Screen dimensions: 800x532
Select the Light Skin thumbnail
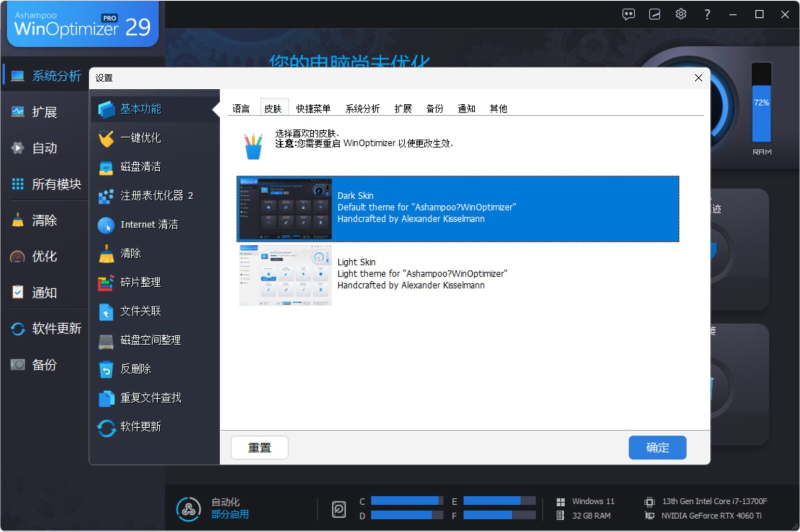click(x=285, y=275)
